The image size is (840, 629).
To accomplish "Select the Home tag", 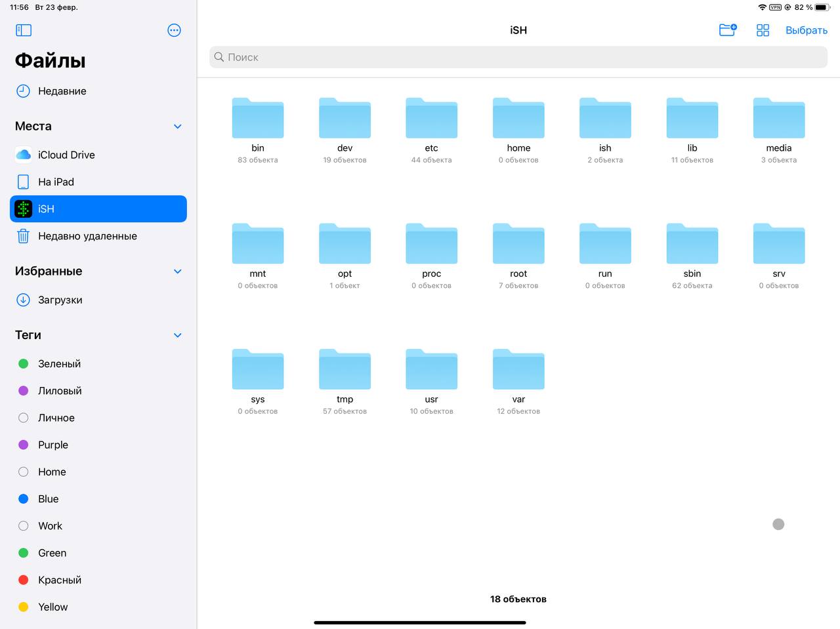I will (x=98, y=472).
